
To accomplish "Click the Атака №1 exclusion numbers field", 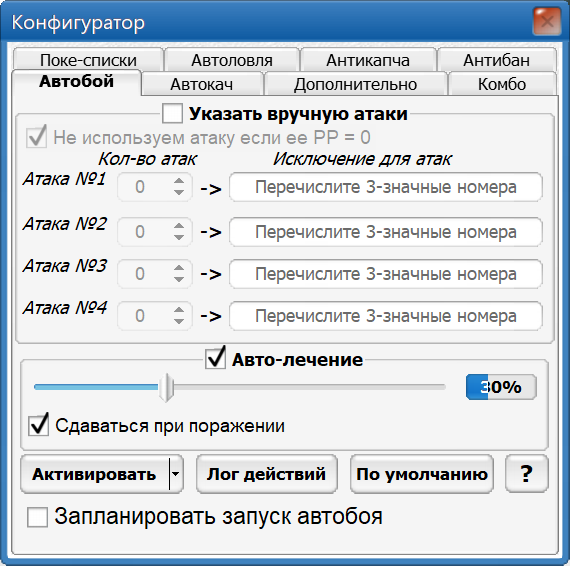I will click(386, 187).
